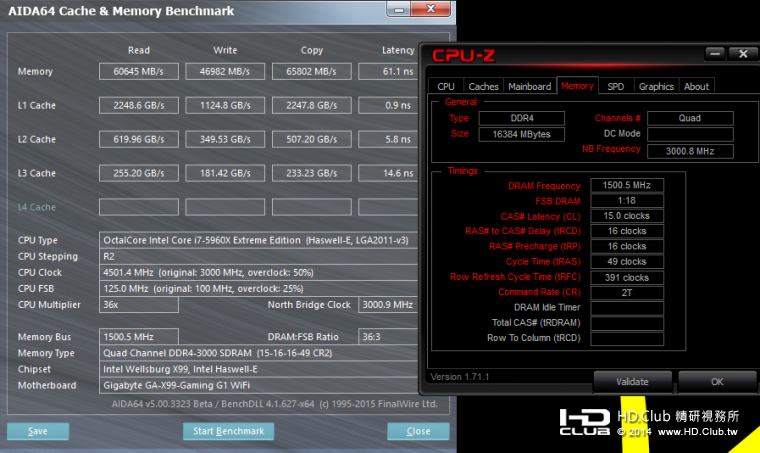This screenshot has width=760, height=453.
Task: Close CPU-Z with the X icon
Action: pos(742,54)
